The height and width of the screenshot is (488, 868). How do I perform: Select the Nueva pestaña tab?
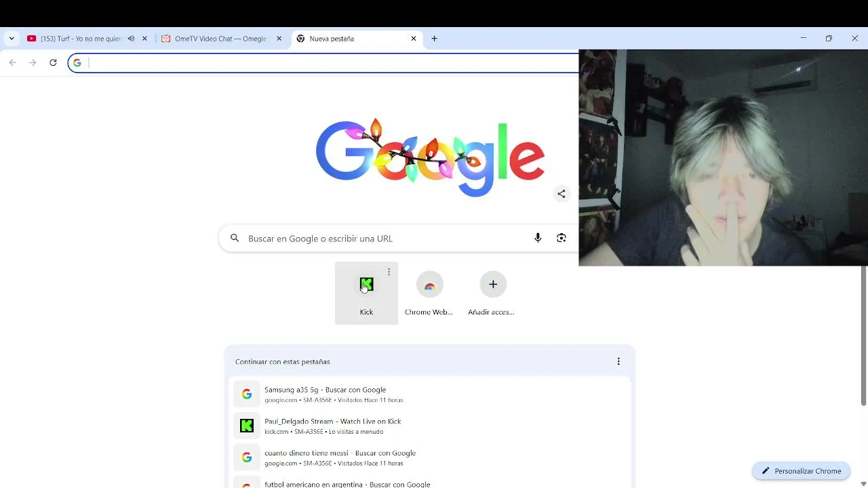[356, 39]
